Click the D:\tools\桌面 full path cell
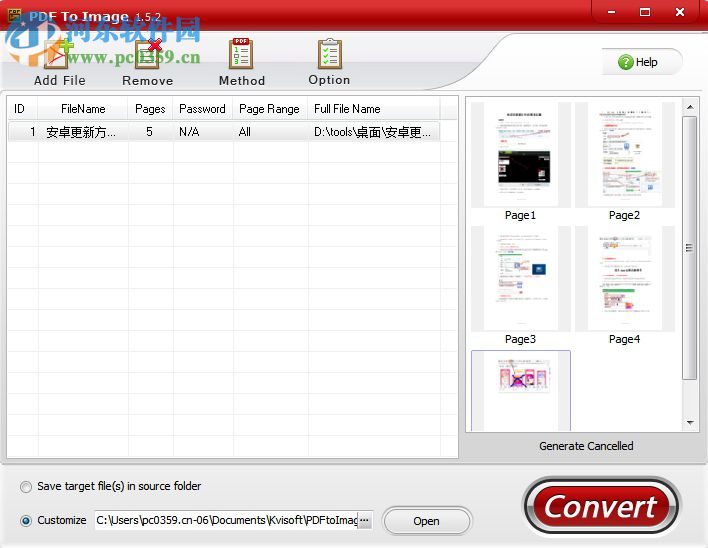 (x=373, y=132)
